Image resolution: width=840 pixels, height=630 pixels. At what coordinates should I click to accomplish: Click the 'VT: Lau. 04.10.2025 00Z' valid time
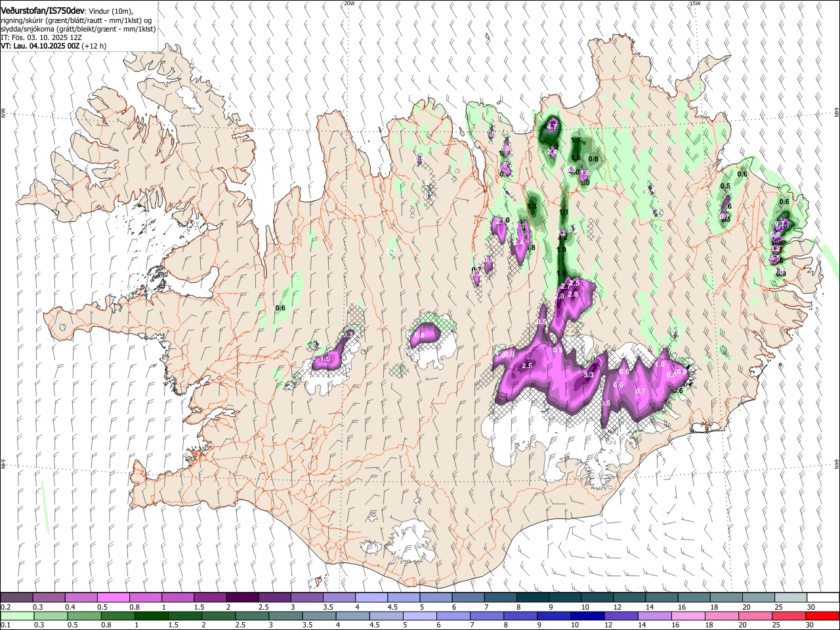coord(40,46)
